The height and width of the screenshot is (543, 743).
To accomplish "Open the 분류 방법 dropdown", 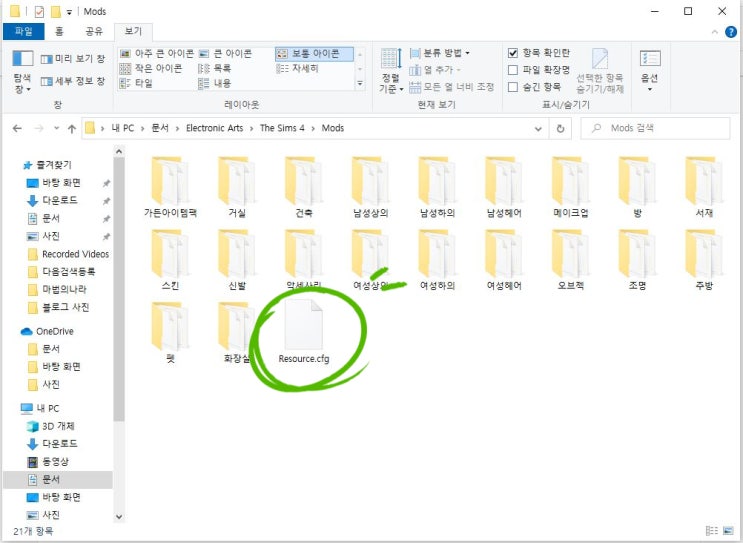I will (x=439, y=53).
